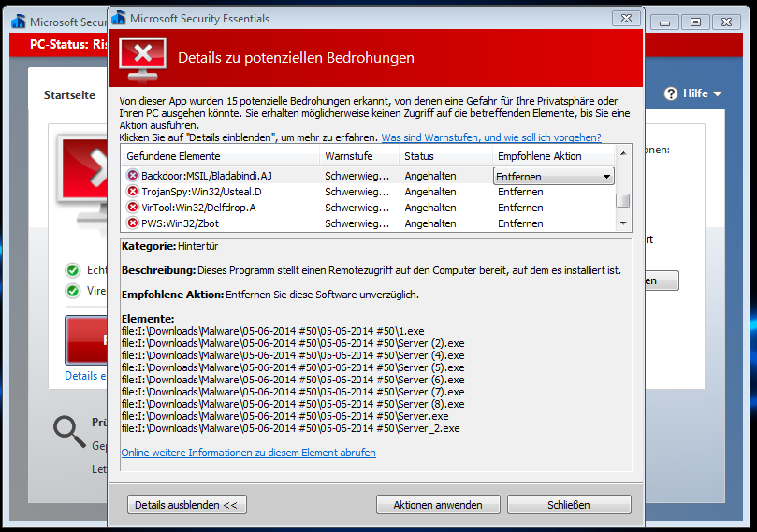Click the green checkmark next to Vire
757x532 pixels.
tap(72, 291)
